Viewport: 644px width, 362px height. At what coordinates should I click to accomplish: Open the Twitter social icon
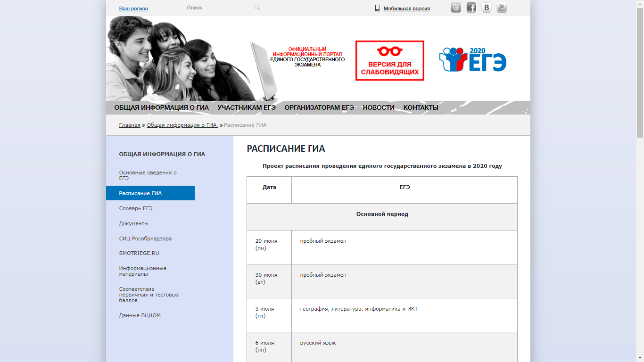456,8
